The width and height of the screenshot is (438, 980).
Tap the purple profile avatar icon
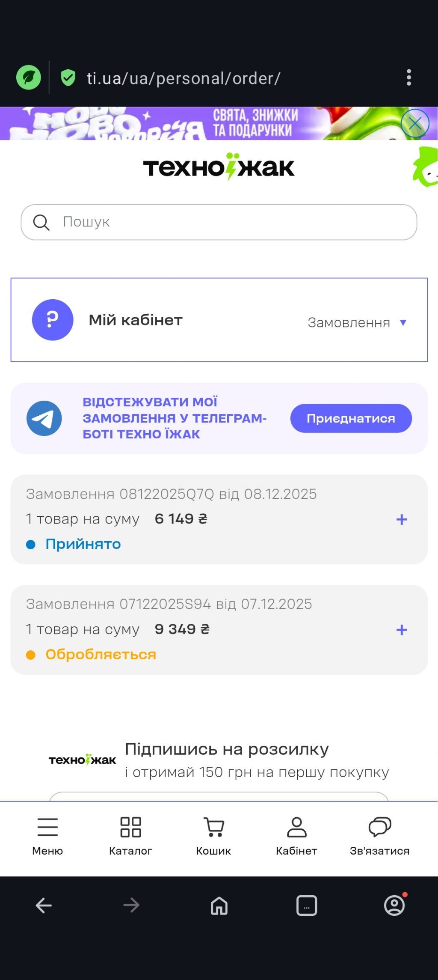[53, 320]
